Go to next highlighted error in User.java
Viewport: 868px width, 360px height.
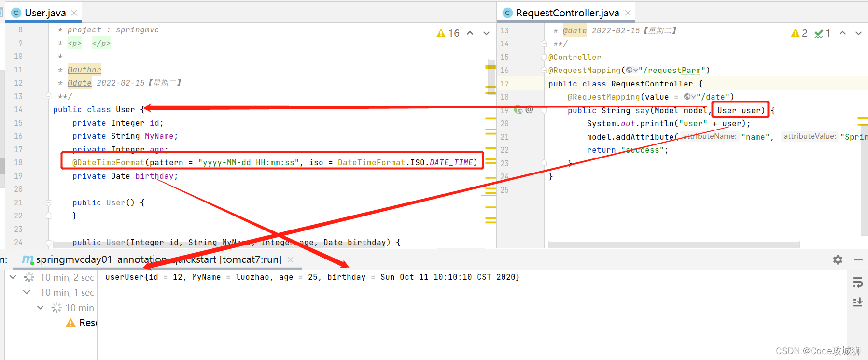(x=486, y=33)
